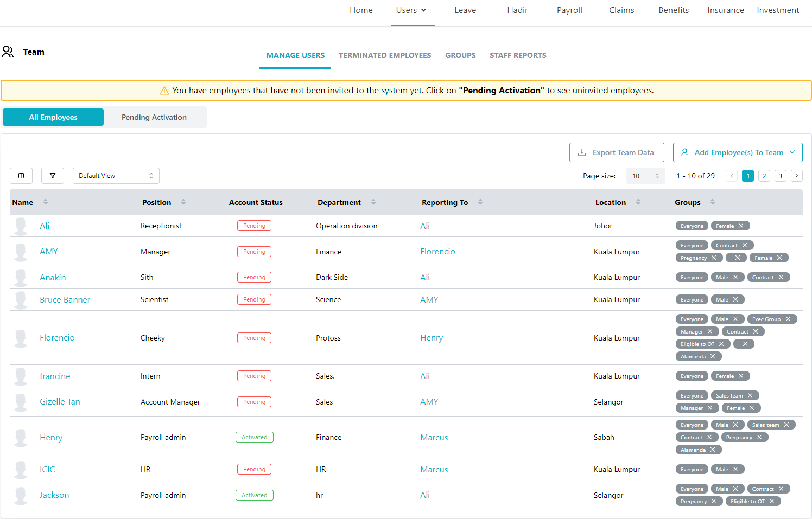This screenshot has width=812, height=519.
Task: Click the Team heading icon
Action: [8, 52]
